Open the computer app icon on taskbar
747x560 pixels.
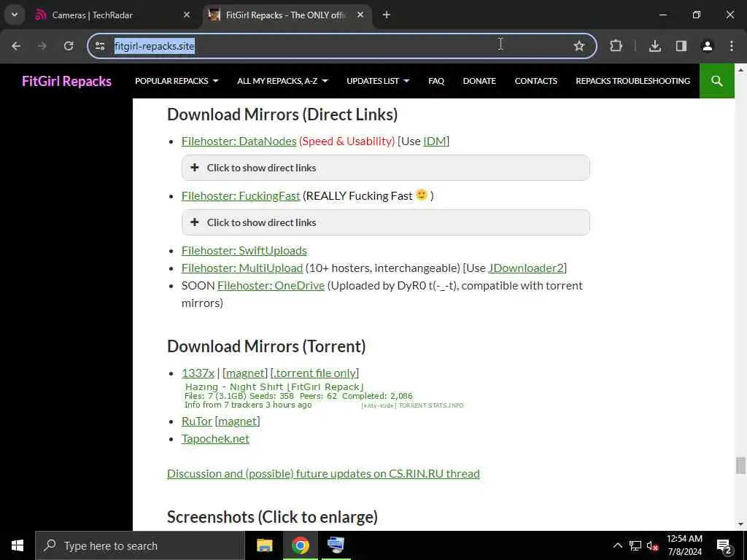336,545
